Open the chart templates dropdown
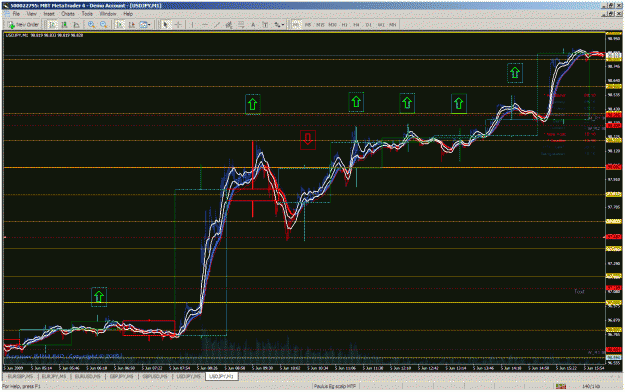625x392 pixels. [x=145, y=25]
